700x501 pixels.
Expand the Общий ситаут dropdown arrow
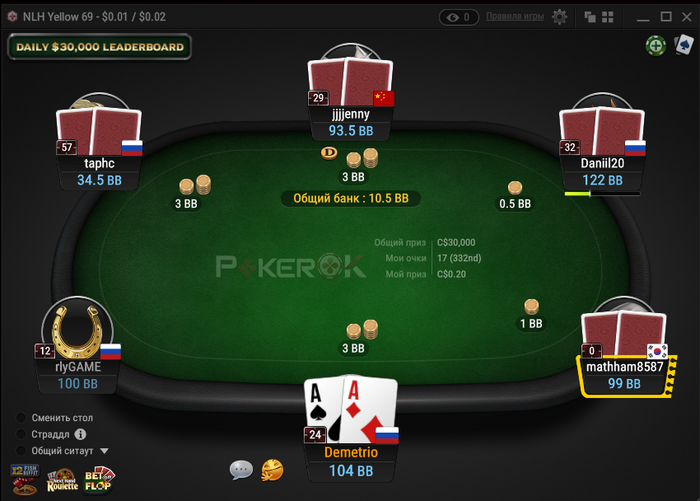104,451
